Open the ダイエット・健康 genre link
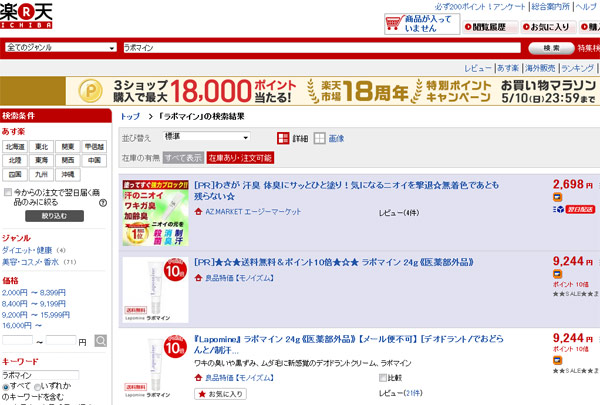Screen dimensions: 600x405 [x=27, y=250]
